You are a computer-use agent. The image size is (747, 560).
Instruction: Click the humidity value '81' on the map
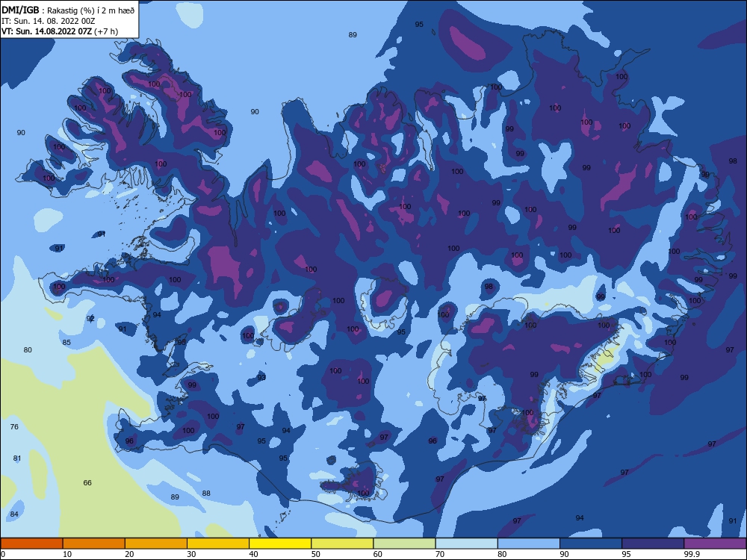pyautogui.click(x=17, y=458)
